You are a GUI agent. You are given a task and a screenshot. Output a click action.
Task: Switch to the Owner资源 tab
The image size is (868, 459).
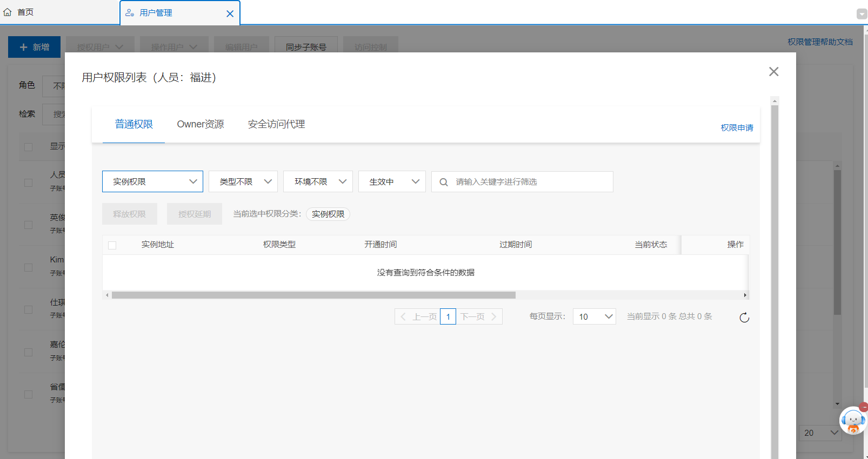point(201,124)
